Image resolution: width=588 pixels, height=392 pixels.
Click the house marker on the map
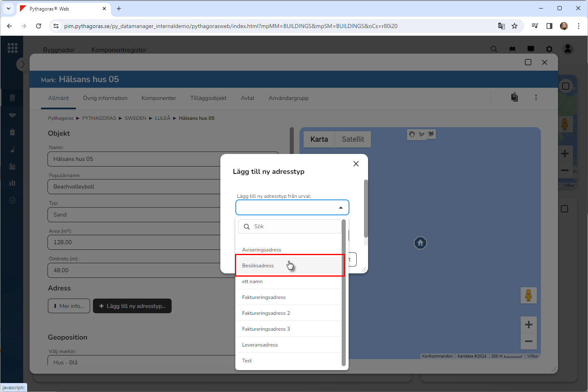click(x=420, y=243)
